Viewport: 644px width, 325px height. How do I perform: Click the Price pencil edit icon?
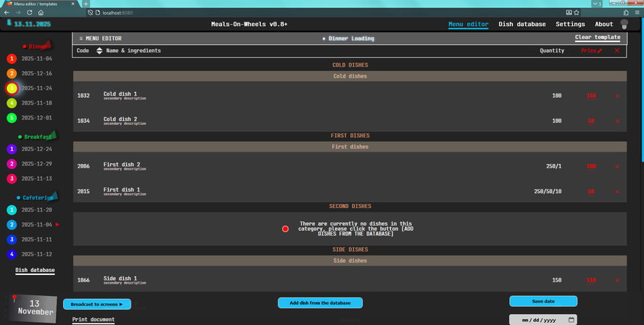point(600,51)
